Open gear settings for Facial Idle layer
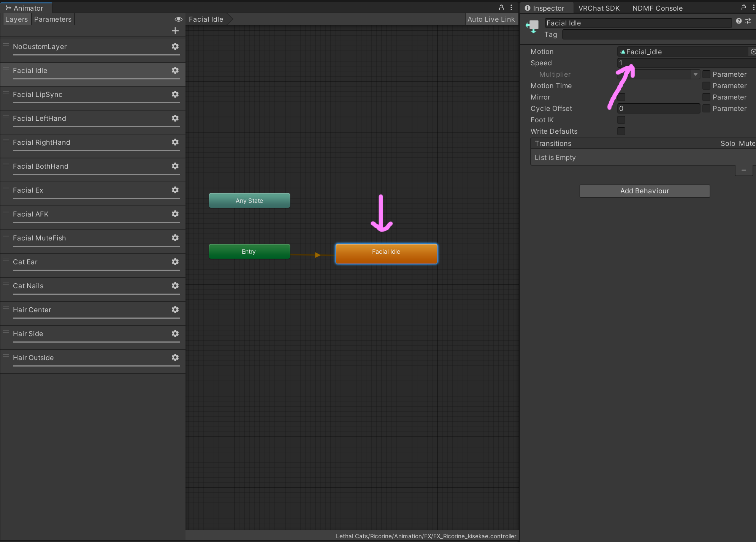 175,70
